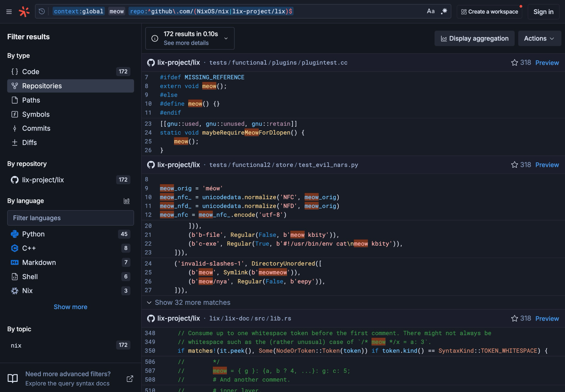Click code line 24 maybeRequireMeowForDlopen
The height and width of the screenshot is (392, 565).
(232, 133)
